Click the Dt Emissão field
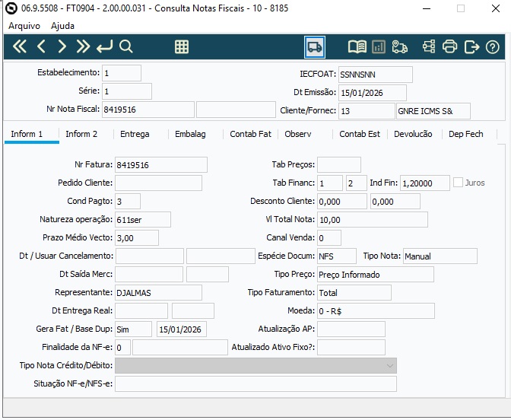 pyautogui.click(x=373, y=93)
